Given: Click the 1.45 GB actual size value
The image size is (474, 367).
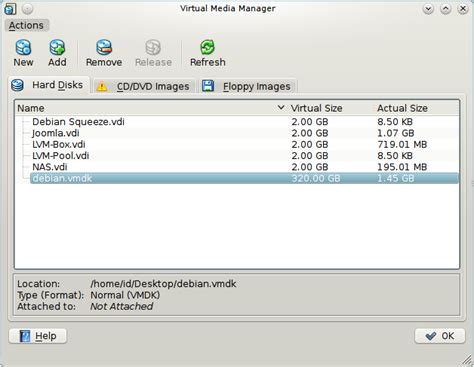Looking at the screenshot, I should pyautogui.click(x=396, y=178).
